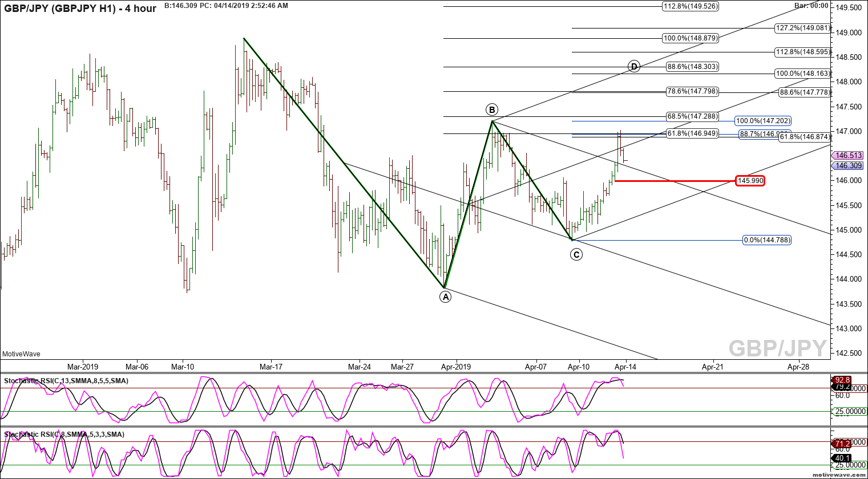Select the 100.0%(148.163) Fibonacci label
The image size is (868, 479).
tap(803, 74)
